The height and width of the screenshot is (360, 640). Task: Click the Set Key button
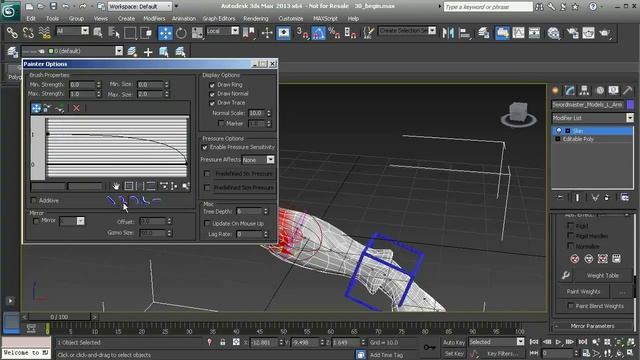tap(454, 353)
